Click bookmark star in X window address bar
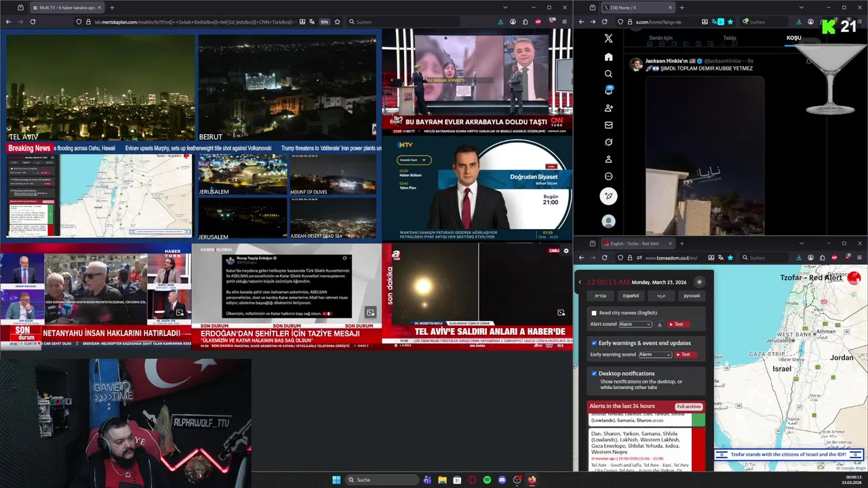The height and width of the screenshot is (488, 868). [x=731, y=22]
